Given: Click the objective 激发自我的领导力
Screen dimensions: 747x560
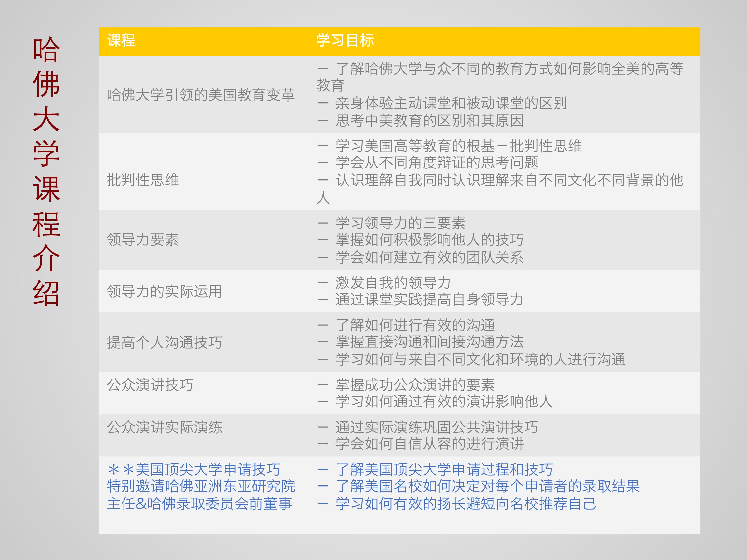Looking at the screenshot, I should (393, 283).
